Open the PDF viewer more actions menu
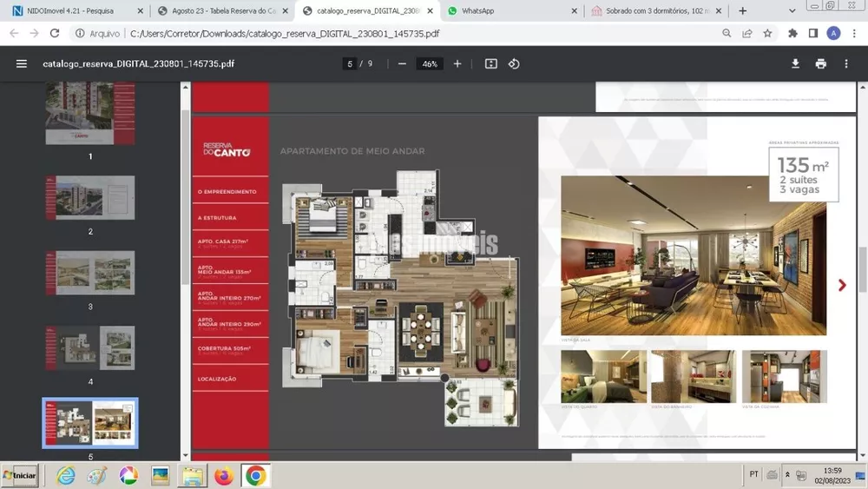This screenshot has width=868, height=489. click(845, 63)
